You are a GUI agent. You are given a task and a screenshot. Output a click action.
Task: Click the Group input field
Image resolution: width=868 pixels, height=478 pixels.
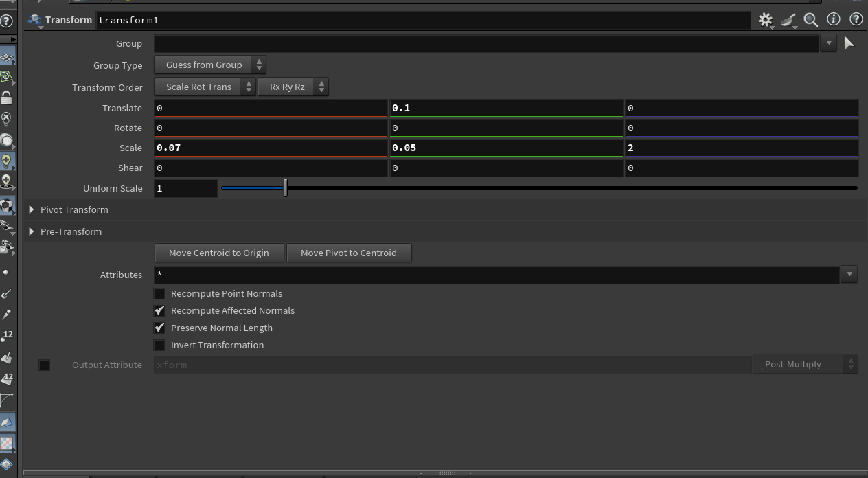[486, 43]
